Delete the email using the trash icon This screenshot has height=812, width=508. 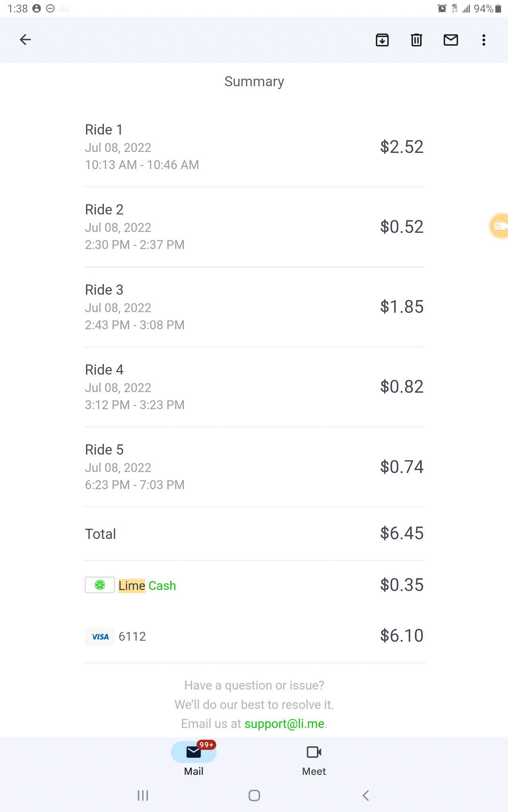coord(416,40)
